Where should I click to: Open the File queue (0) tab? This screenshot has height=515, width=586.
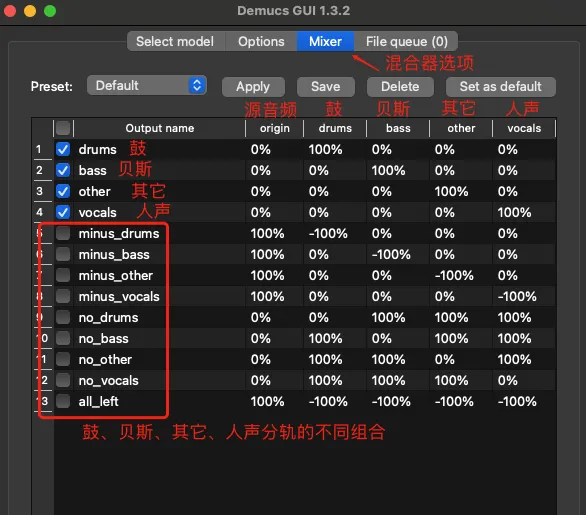406,41
